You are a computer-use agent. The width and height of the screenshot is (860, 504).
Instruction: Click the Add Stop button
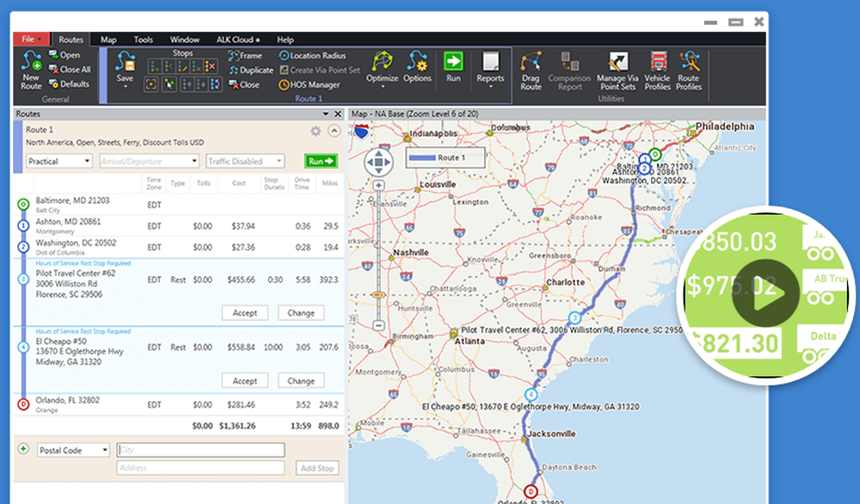pyautogui.click(x=317, y=468)
